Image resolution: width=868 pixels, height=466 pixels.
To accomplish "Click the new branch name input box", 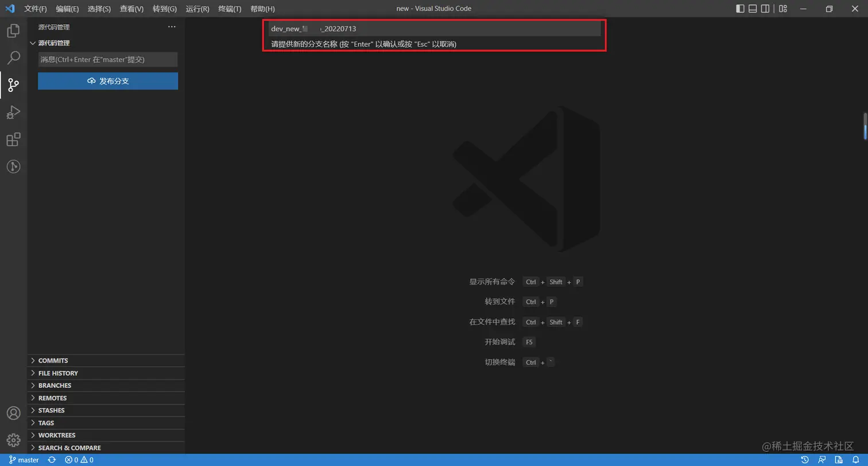I will (435, 29).
